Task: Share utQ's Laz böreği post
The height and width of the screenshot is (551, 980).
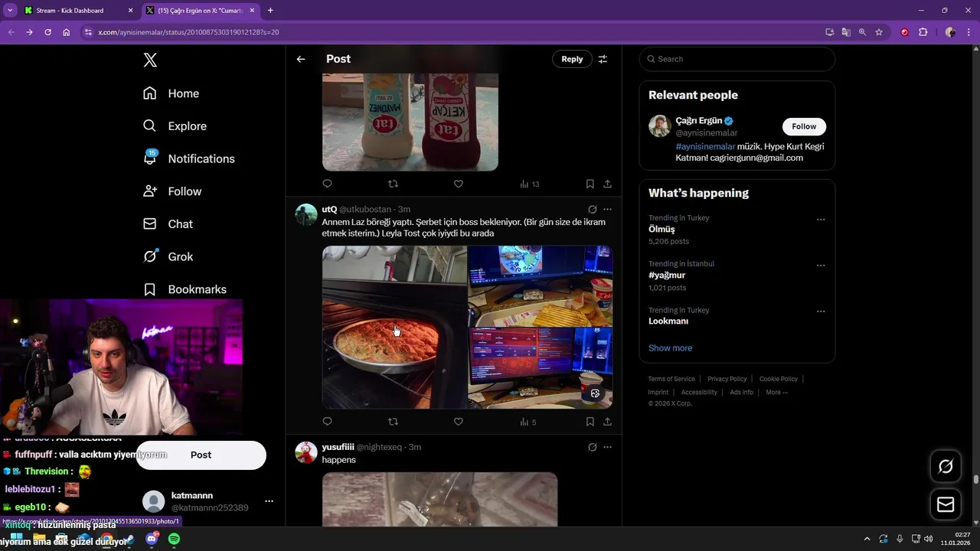Action: coord(607,422)
